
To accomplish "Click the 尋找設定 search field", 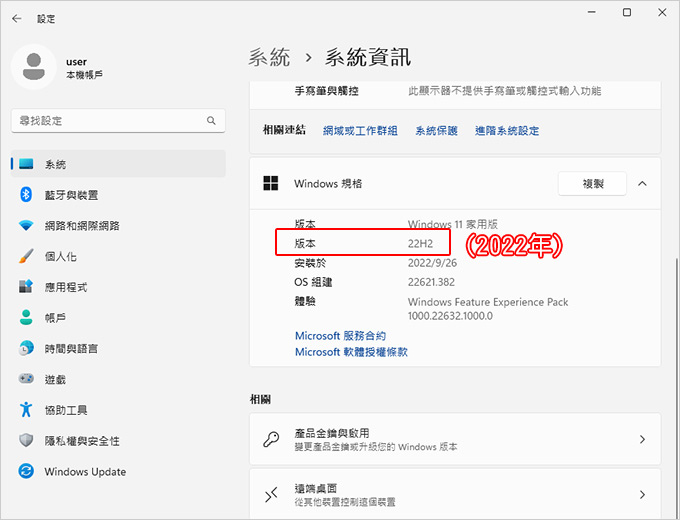I will (x=118, y=121).
